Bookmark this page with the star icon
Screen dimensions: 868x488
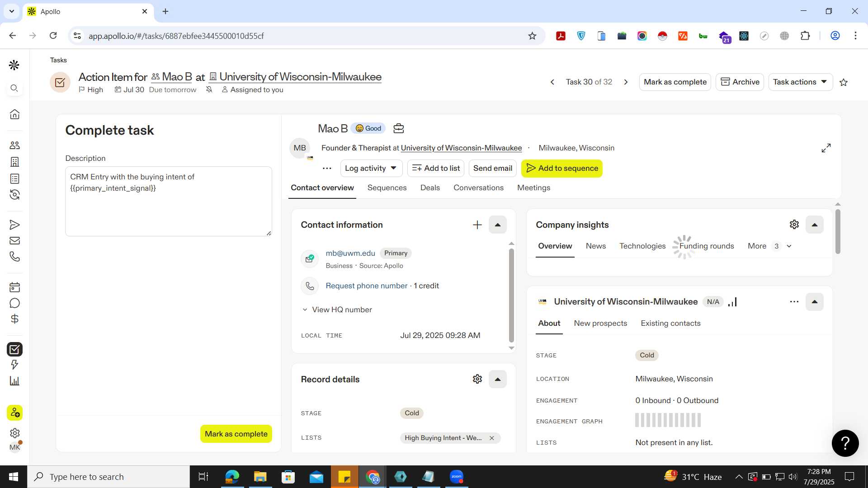(x=532, y=36)
